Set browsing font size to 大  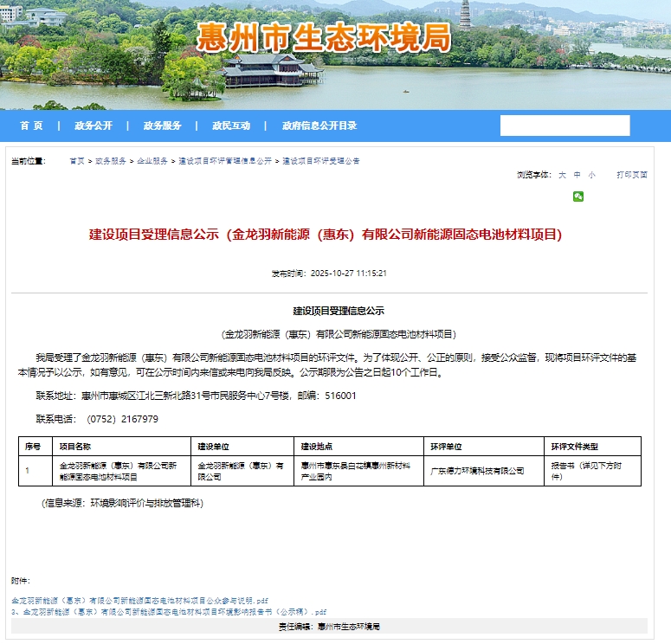pos(562,175)
